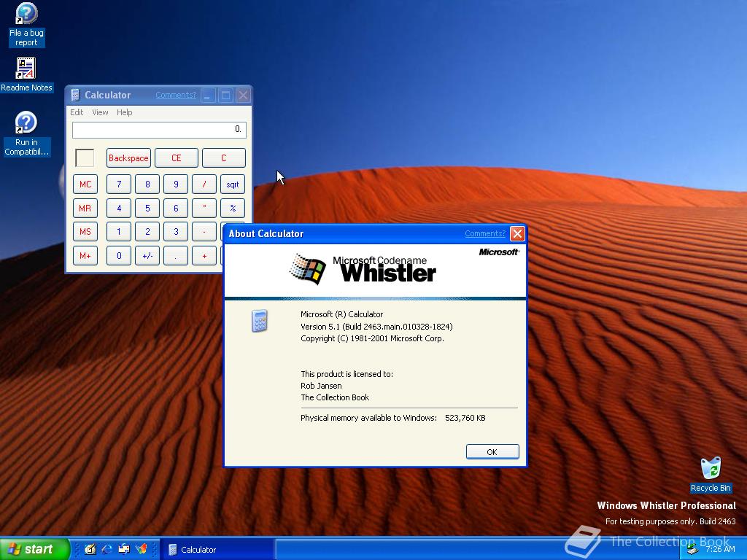Click the CE button in Calculator
Image resolution: width=747 pixels, height=560 pixels.
(177, 158)
